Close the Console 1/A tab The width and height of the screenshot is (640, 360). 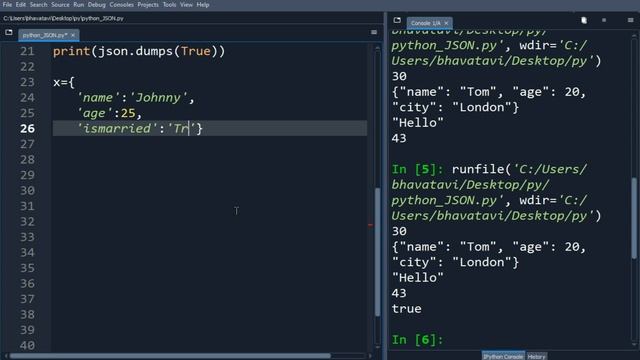click(x=446, y=23)
